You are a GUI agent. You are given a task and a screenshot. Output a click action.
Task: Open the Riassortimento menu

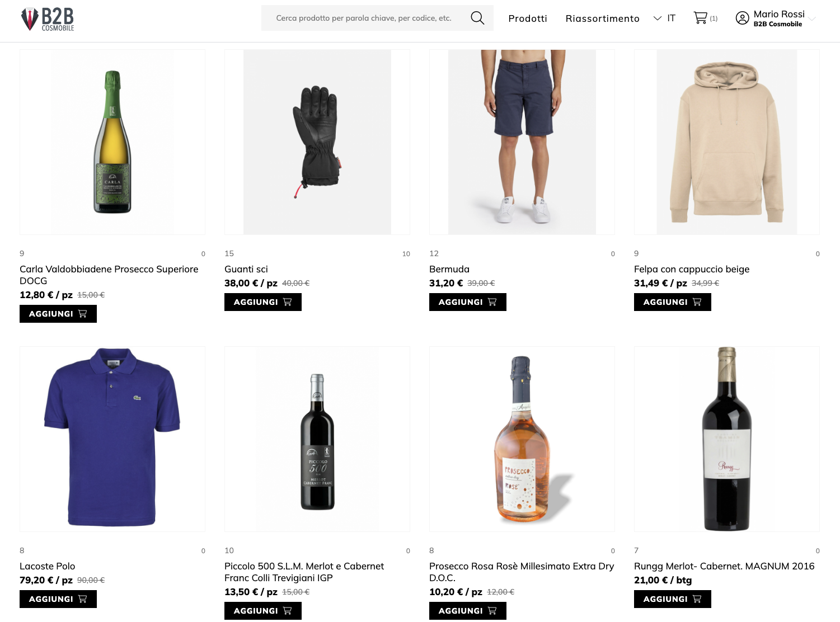pyautogui.click(x=602, y=18)
